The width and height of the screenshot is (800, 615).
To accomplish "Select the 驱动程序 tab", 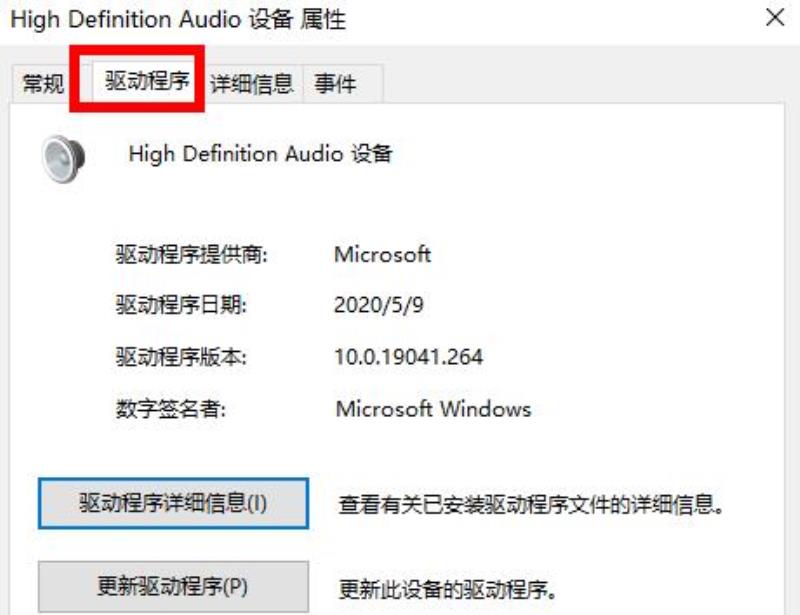I will point(147,81).
